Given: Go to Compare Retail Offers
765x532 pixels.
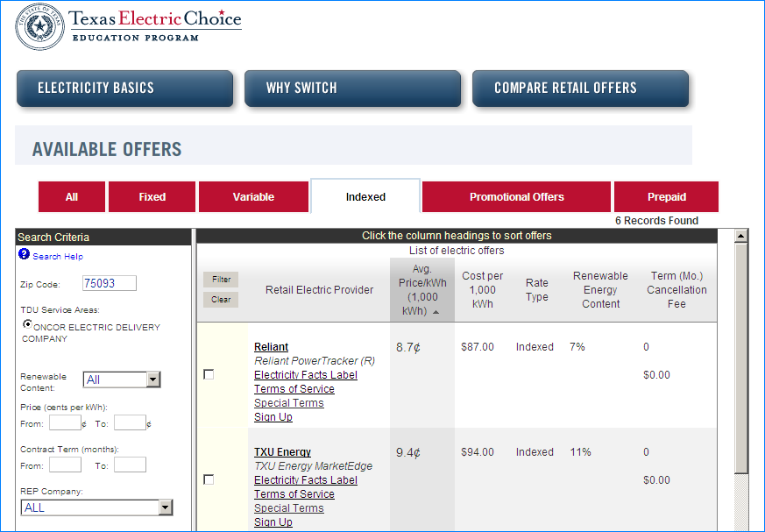Looking at the screenshot, I should point(581,89).
